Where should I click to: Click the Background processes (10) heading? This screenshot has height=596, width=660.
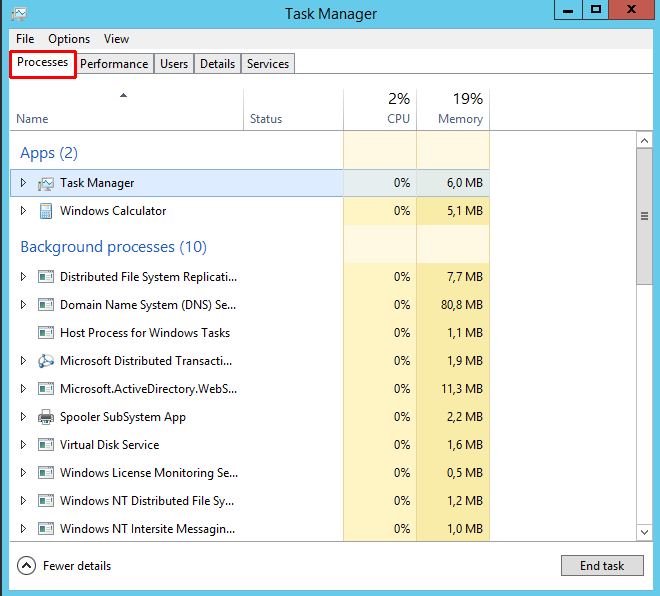(114, 247)
